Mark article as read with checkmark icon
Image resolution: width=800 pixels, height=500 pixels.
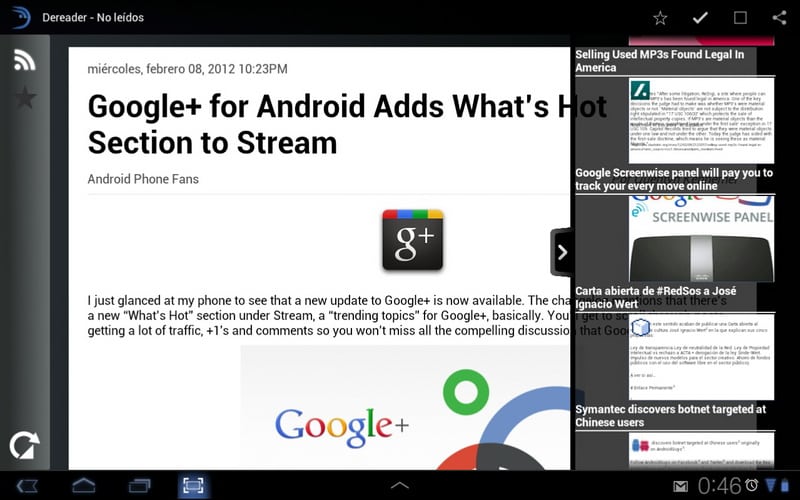[x=700, y=18]
